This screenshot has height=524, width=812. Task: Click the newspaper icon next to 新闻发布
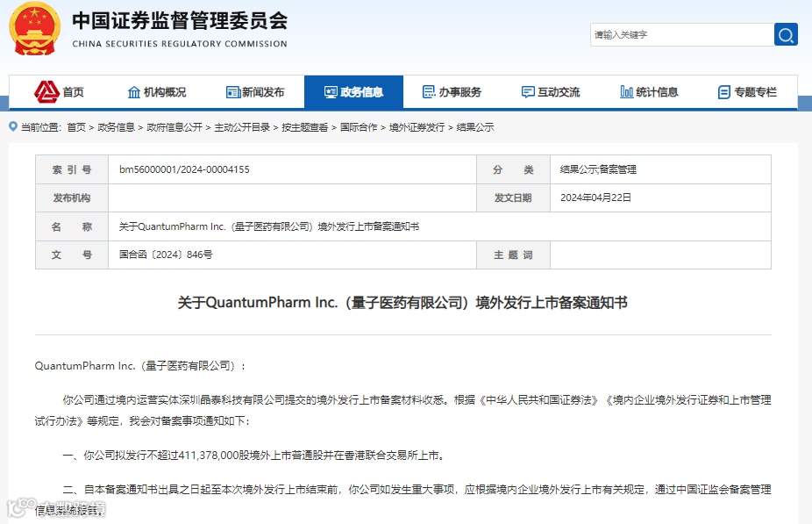(233, 92)
